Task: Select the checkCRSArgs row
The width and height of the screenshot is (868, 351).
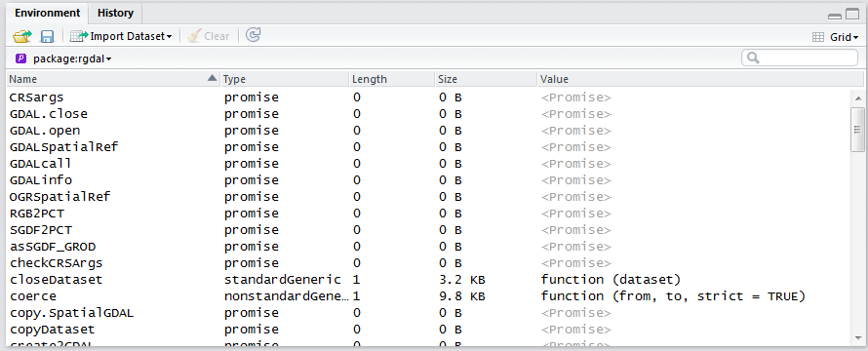Action: pos(428,263)
